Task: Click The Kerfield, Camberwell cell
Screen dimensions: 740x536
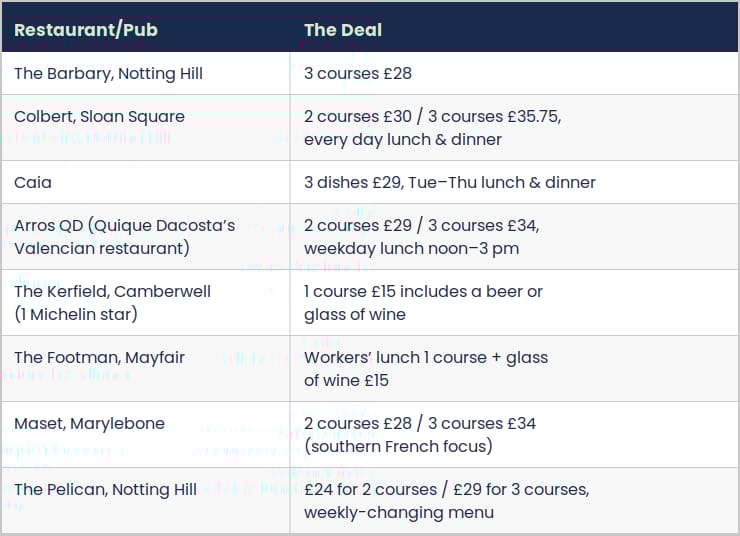Action: click(x=146, y=302)
